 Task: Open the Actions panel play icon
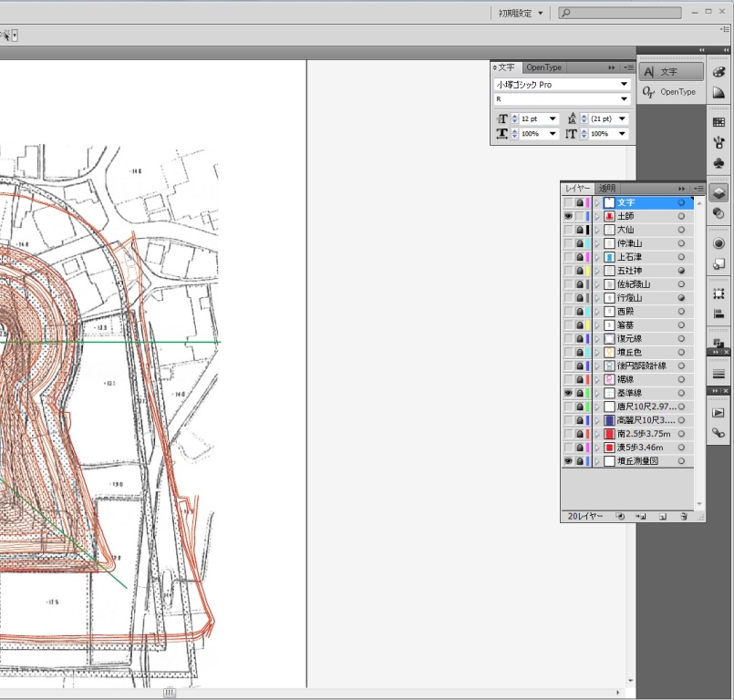(718, 413)
